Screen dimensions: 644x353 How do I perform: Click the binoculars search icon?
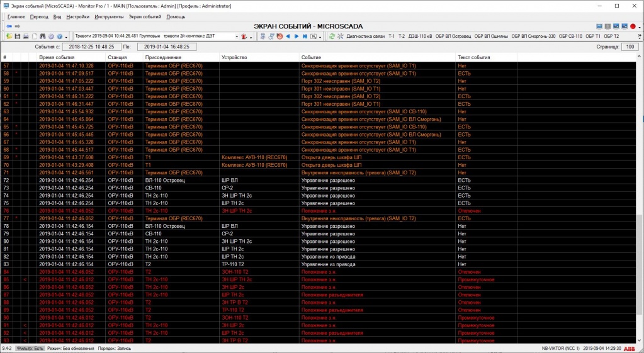(42, 36)
